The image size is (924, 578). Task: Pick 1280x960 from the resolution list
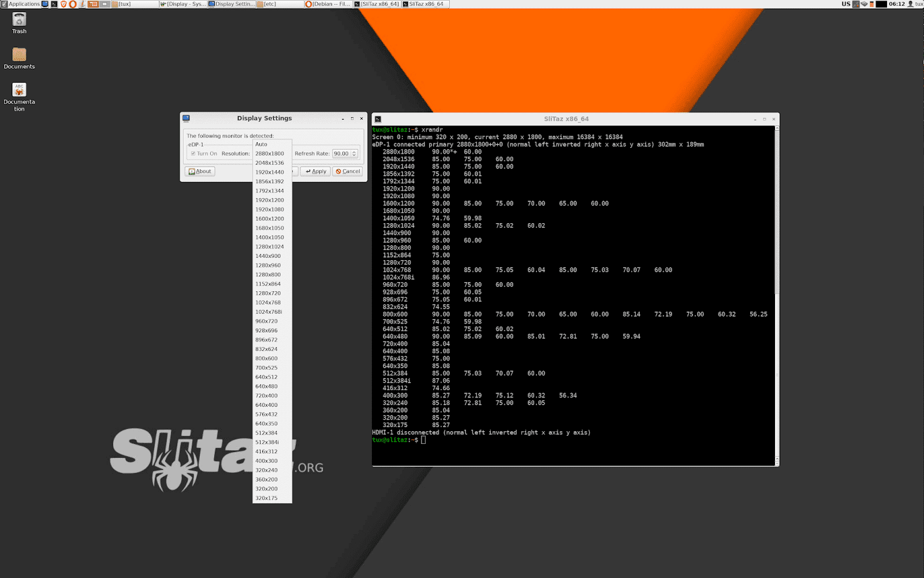tap(272, 265)
